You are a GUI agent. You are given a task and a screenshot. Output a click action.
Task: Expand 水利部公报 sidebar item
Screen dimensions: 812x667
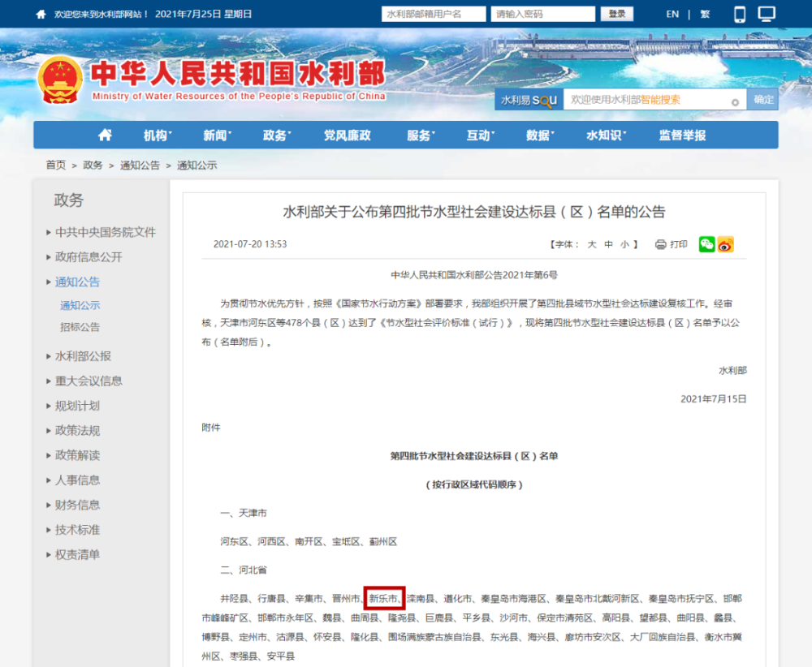click(83, 356)
